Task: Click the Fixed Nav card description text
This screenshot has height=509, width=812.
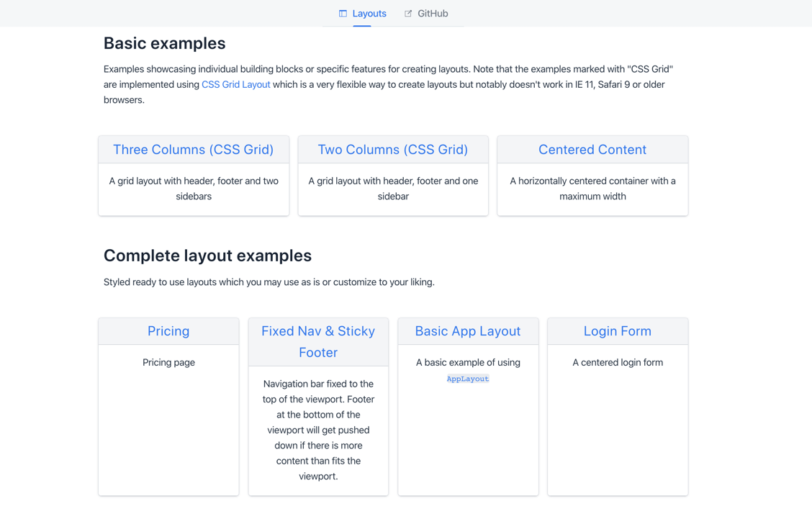Action: click(x=317, y=430)
